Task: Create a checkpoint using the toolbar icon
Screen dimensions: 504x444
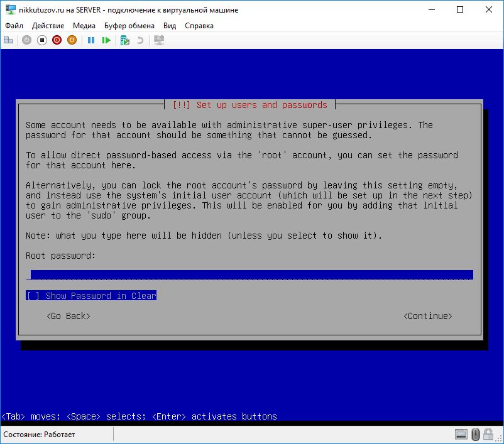Action: [x=124, y=40]
